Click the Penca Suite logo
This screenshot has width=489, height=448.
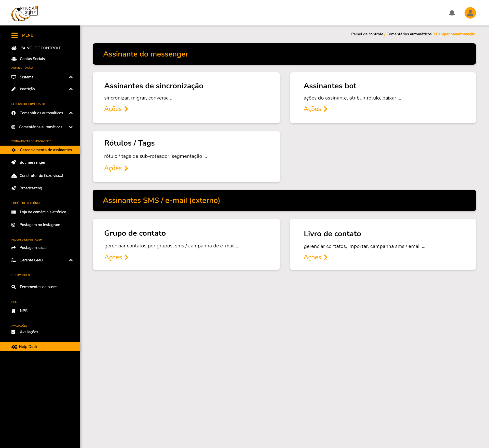(25, 13)
